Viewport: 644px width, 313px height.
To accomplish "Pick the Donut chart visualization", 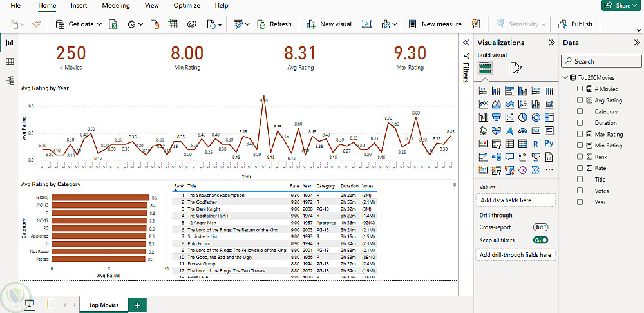I will coord(536,117).
